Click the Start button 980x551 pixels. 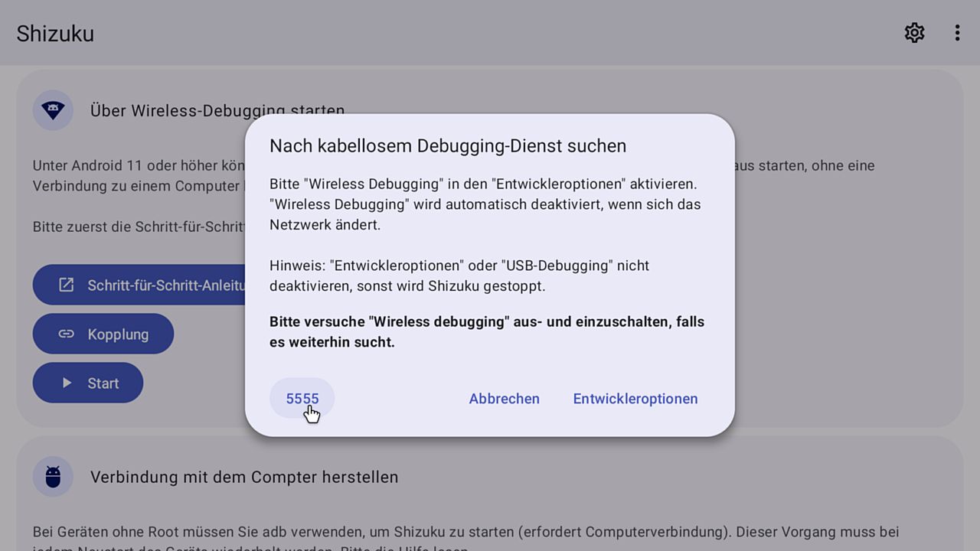tap(88, 383)
